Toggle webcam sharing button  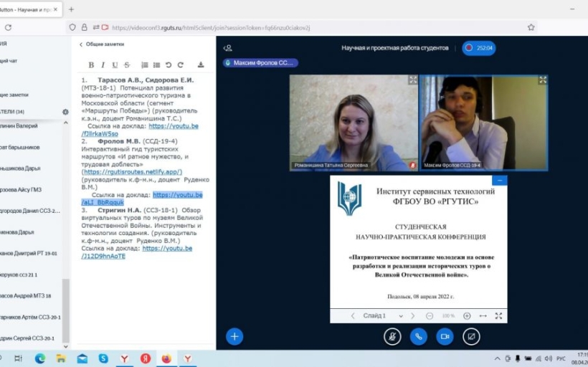(x=445, y=337)
